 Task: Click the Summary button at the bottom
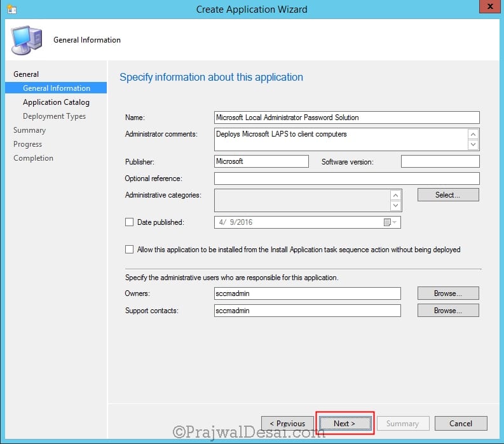pyautogui.click(x=403, y=424)
